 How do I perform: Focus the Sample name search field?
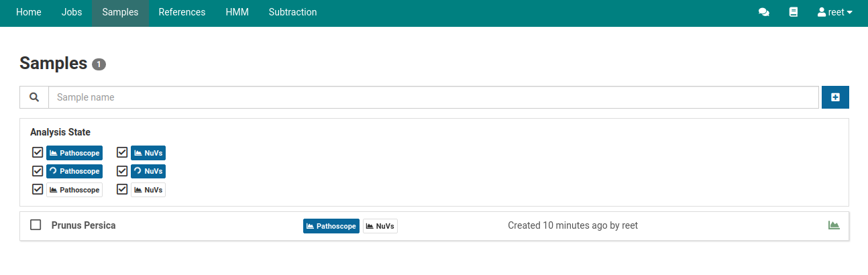pos(433,97)
